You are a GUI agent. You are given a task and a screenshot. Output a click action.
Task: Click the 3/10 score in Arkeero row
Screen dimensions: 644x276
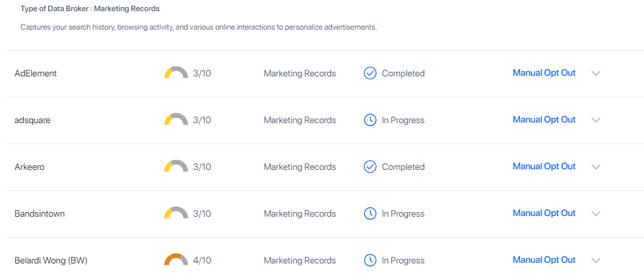tap(202, 167)
